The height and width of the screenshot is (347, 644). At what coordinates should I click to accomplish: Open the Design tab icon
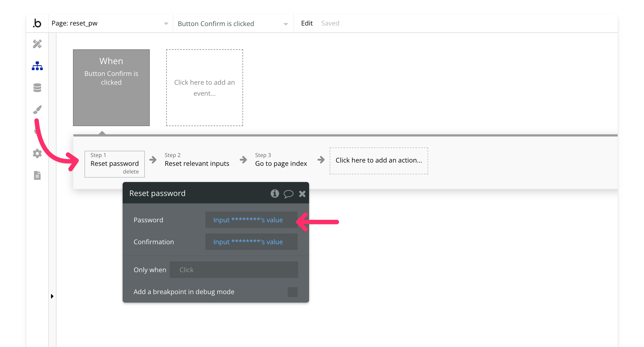tap(37, 44)
